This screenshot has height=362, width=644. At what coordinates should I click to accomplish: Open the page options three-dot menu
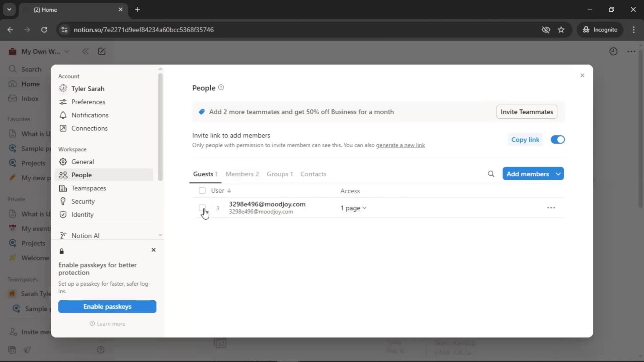point(631,51)
